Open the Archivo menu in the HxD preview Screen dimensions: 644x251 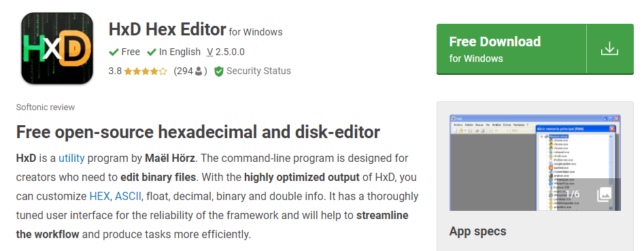(x=458, y=125)
